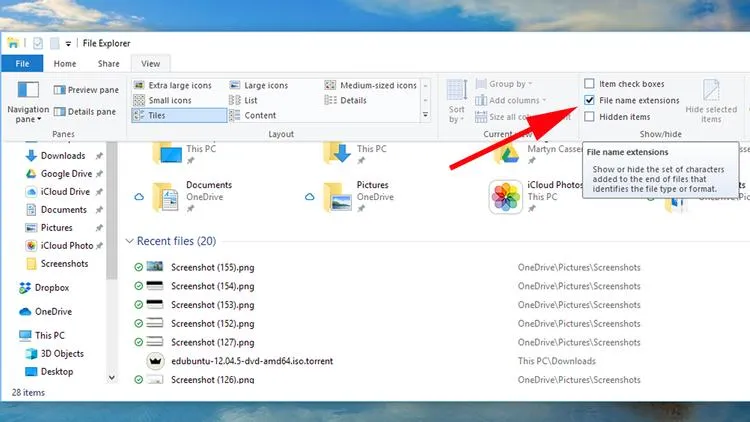Viewport: 750px width, 422px height.
Task: Select the View ribbon tab
Action: [150, 64]
